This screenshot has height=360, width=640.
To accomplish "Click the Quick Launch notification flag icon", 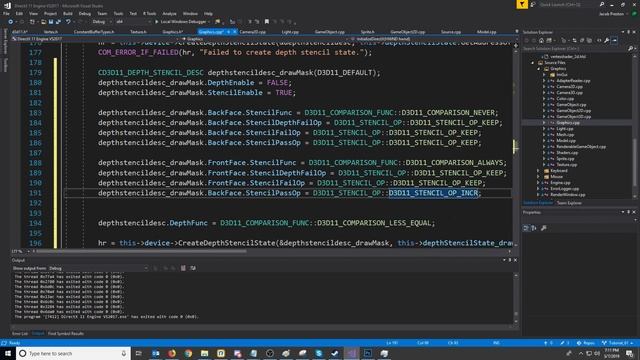I will pyautogui.click(x=522, y=4).
